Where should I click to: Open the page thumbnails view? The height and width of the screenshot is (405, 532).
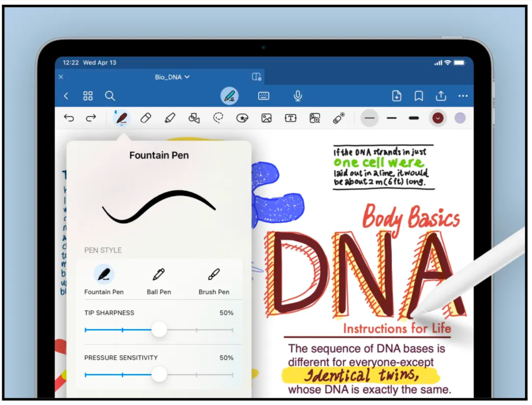[88, 96]
